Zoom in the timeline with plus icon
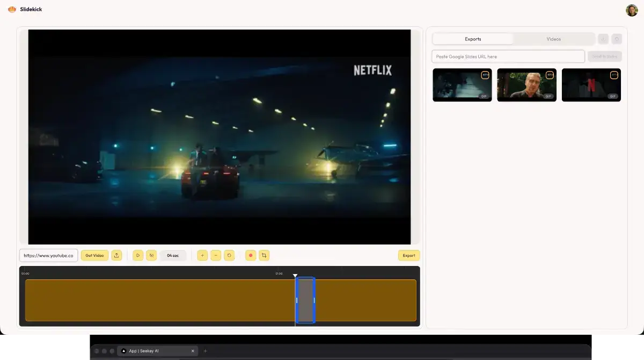This screenshot has width=644, height=360. [x=202, y=255]
